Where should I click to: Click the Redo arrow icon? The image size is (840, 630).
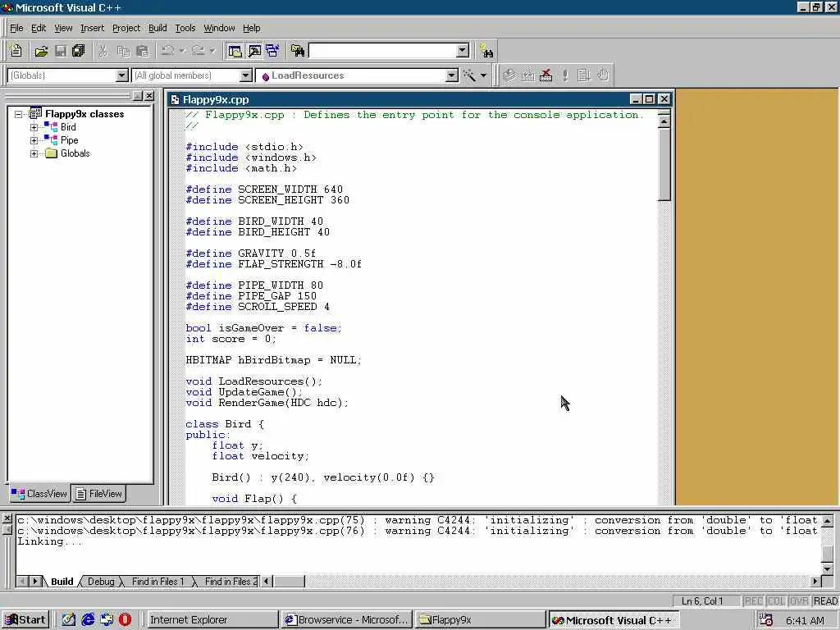(x=199, y=51)
